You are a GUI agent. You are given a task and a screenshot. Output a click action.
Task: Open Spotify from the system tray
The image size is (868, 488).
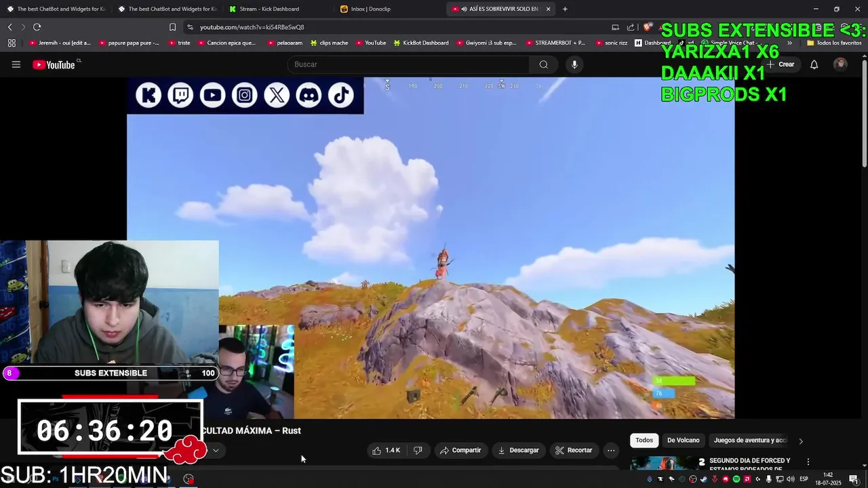point(736,479)
